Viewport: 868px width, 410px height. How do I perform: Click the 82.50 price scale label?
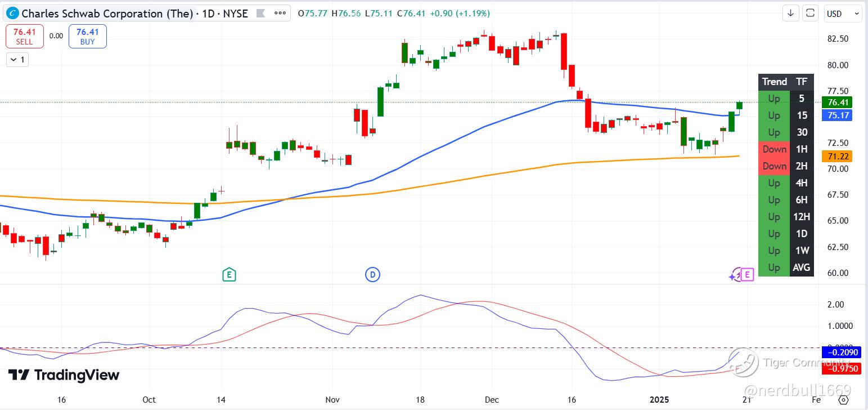click(x=836, y=39)
